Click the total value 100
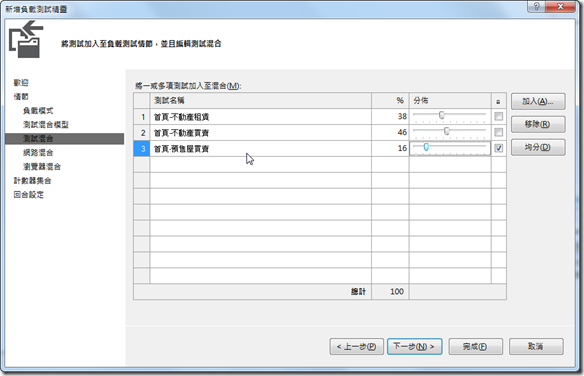Screen dimensions: 584x376 coord(397,291)
